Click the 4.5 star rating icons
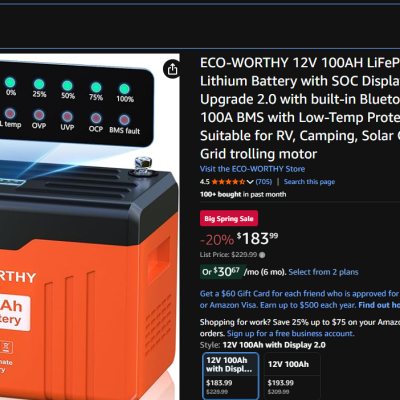 point(228,182)
